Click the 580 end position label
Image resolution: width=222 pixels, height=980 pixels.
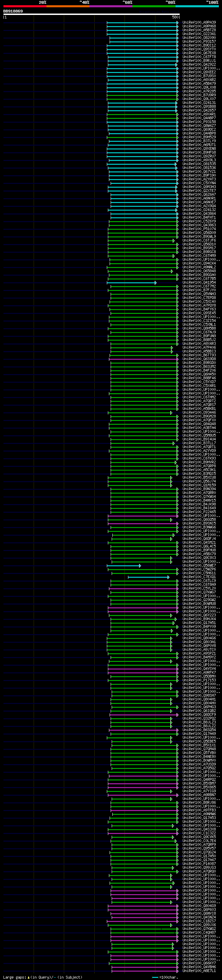point(175,17)
